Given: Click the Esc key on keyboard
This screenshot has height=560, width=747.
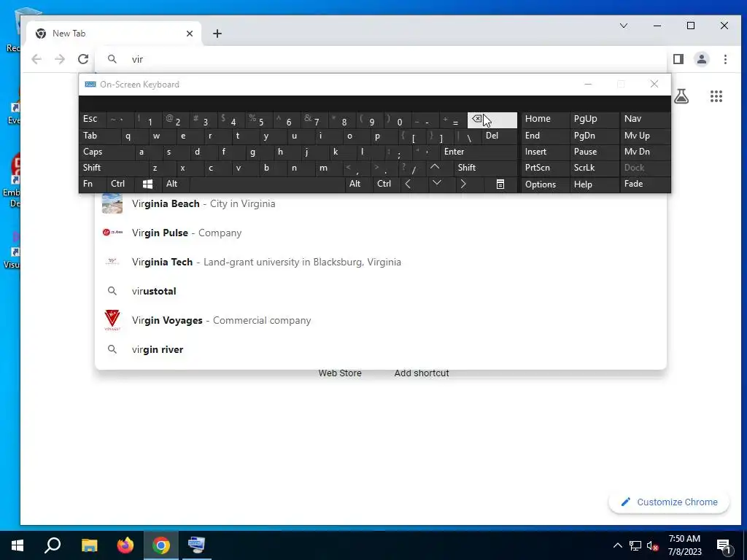Looking at the screenshot, I should (x=93, y=120).
